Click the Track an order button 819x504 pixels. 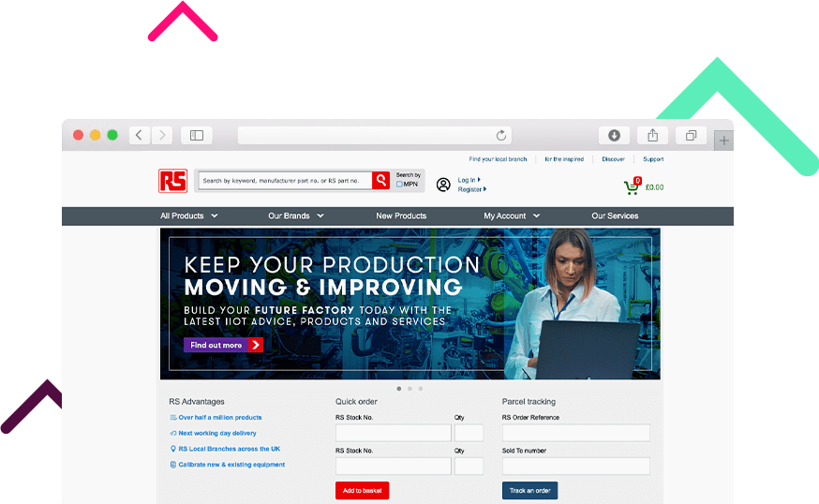529,491
